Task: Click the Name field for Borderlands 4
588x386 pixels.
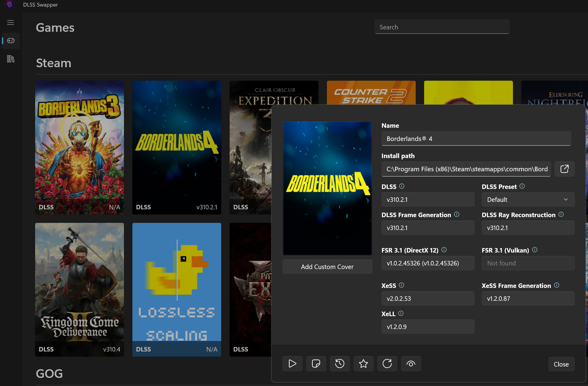Action: click(476, 139)
